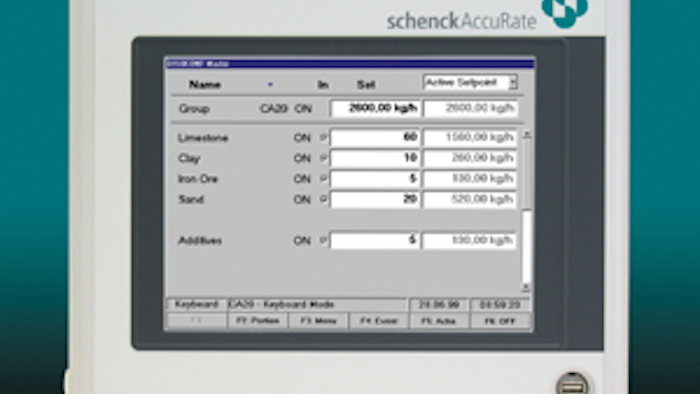Click the small icon beside Sand input

pyautogui.click(x=324, y=199)
